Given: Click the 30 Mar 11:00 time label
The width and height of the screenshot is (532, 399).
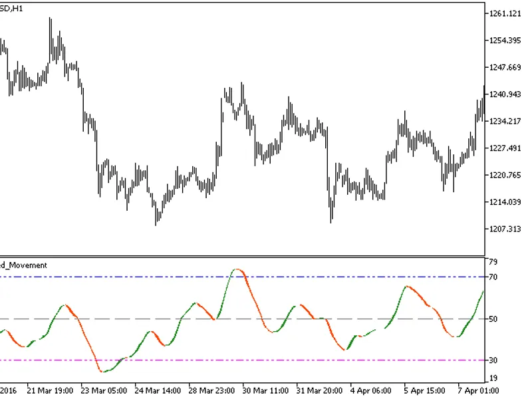Looking at the screenshot, I should (265, 391).
